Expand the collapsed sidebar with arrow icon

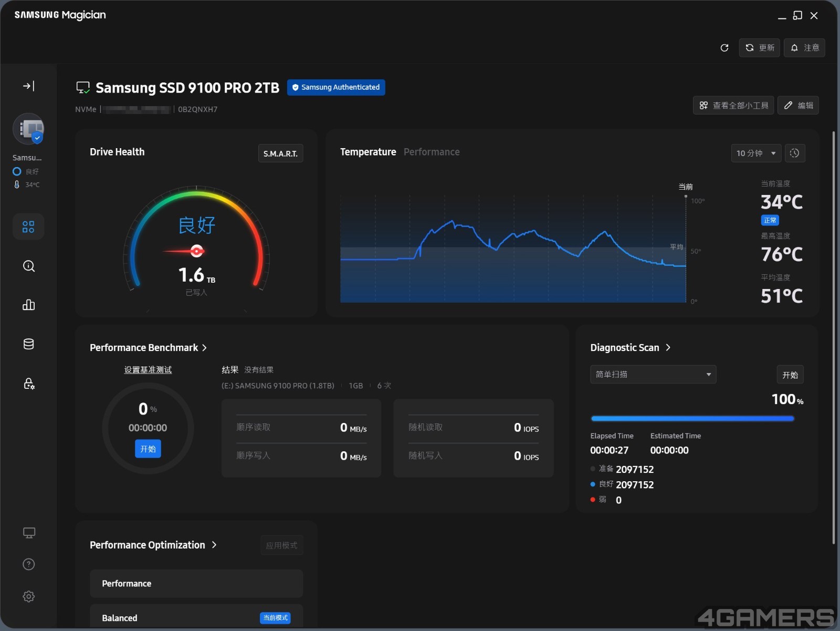click(28, 86)
